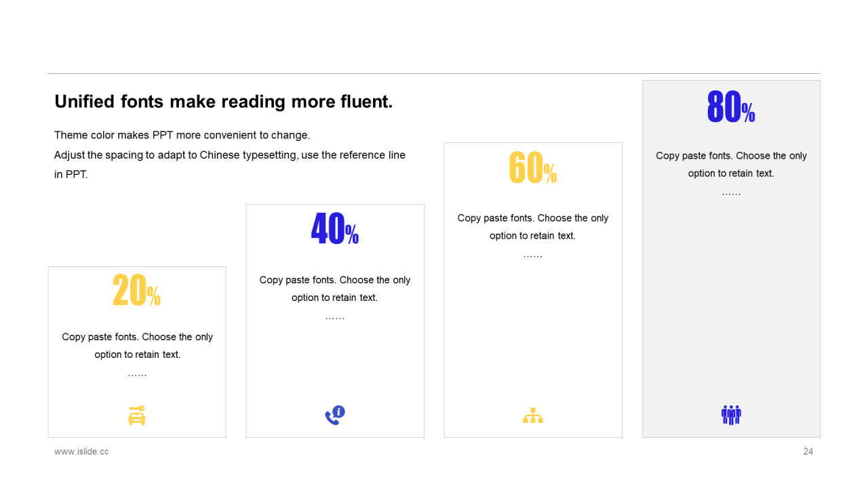Select the blue people group icon
Screen dimensions: 868x488
pos(731,415)
